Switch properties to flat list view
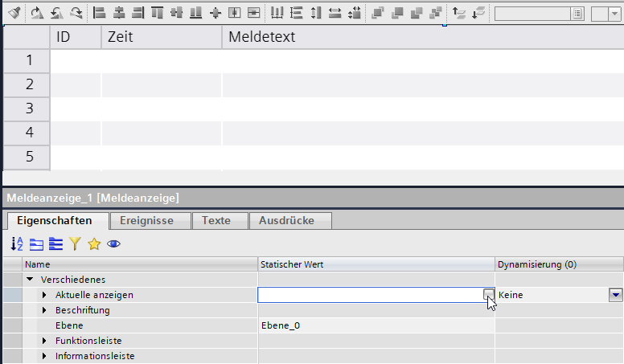Image resolution: width=624 pixels, height=364 pixels. [55, 243]
